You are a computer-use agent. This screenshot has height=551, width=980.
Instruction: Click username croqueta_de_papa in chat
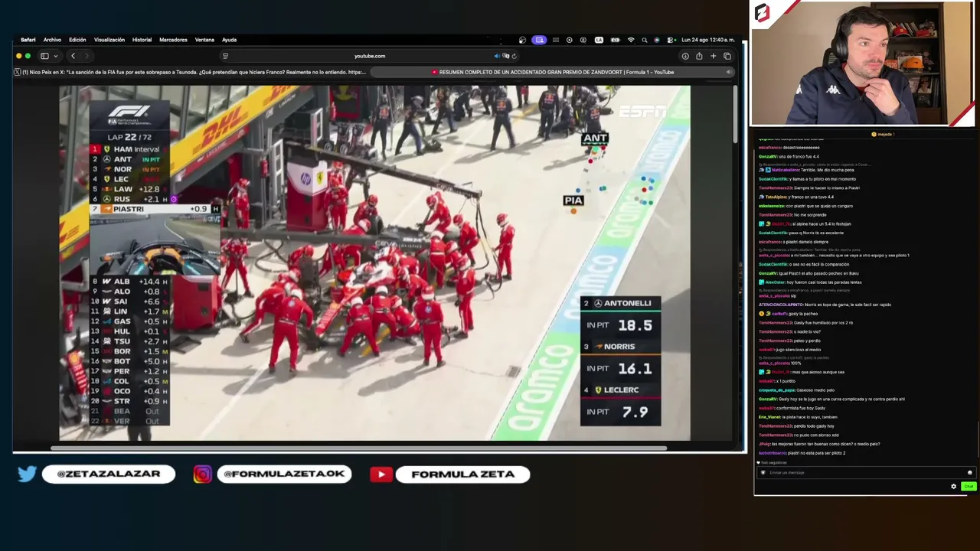click(775, 390)
